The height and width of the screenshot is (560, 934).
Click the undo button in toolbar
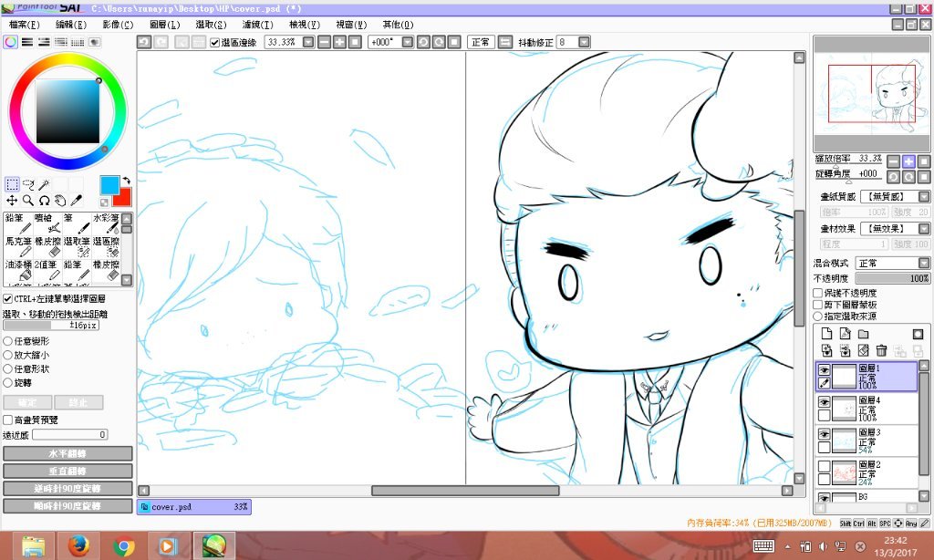coord(143,42)
